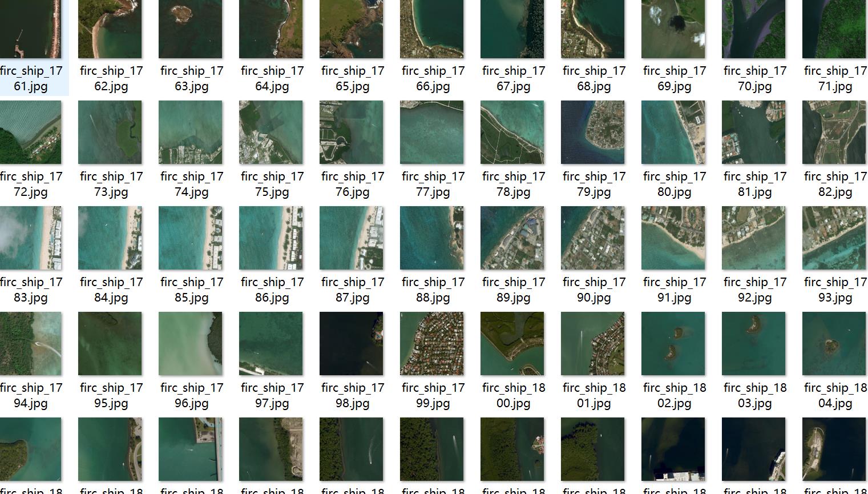Pick the firc_ship_1795.jpg thumbnail
This screenshot has width=868, height=494.
tap(110, 344)
